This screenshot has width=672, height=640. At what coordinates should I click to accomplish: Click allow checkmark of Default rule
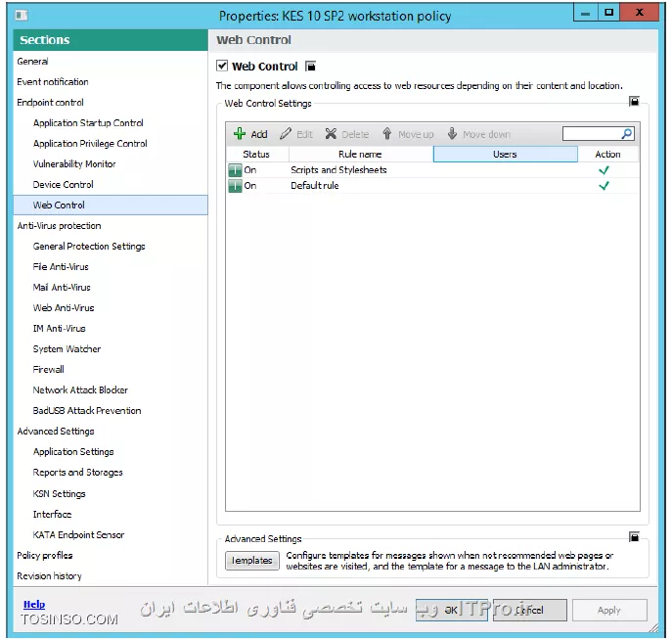coord(604,186)
